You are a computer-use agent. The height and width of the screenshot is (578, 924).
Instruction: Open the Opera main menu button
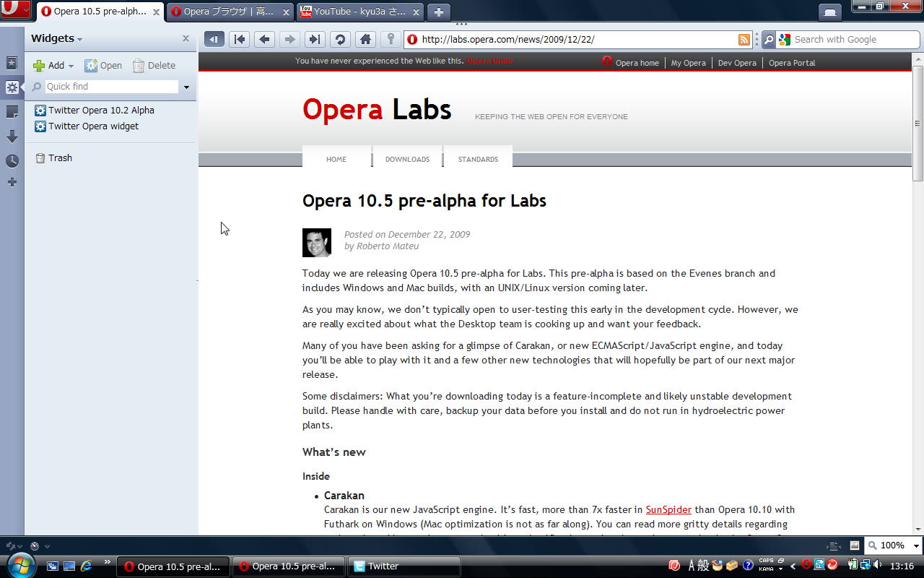click(x=15, y=9)
